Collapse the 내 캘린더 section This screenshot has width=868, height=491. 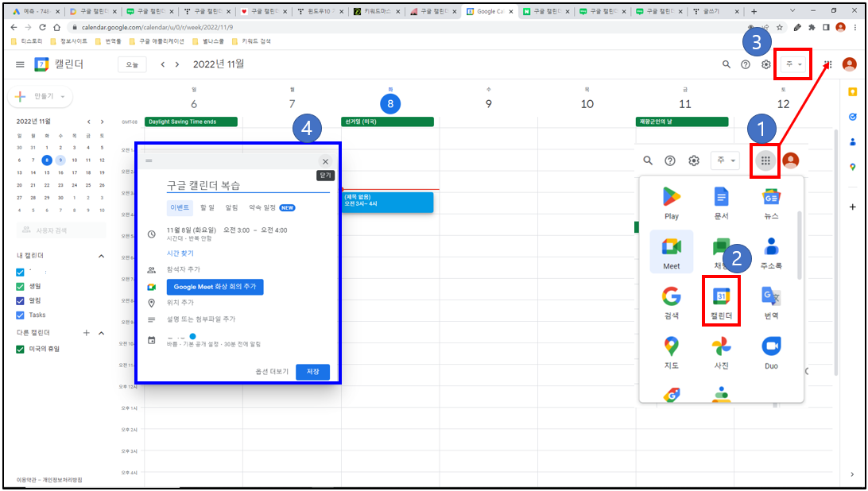[x=101, y=255]
